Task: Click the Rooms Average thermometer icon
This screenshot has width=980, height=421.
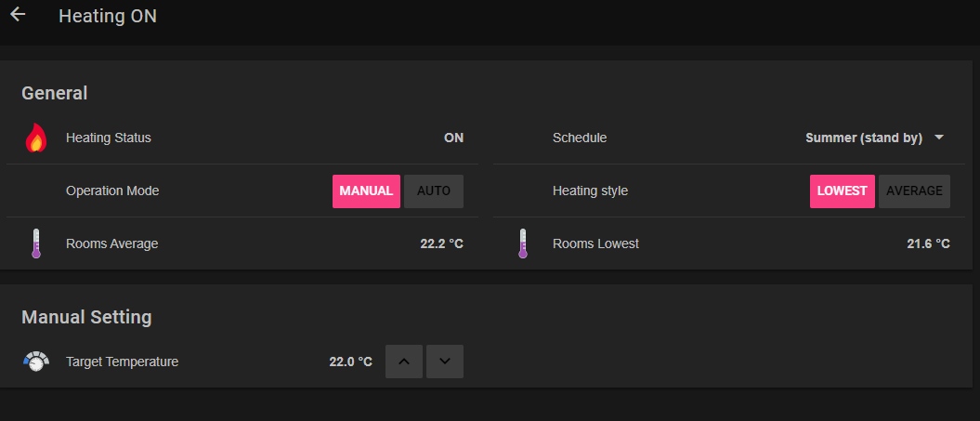Action: [x=36, y=243]
